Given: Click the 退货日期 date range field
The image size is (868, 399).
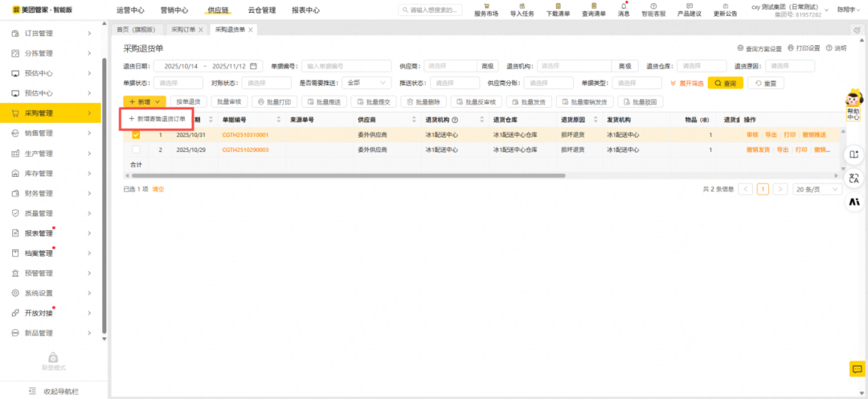Looking at the screenshot, I should point(207,66).
